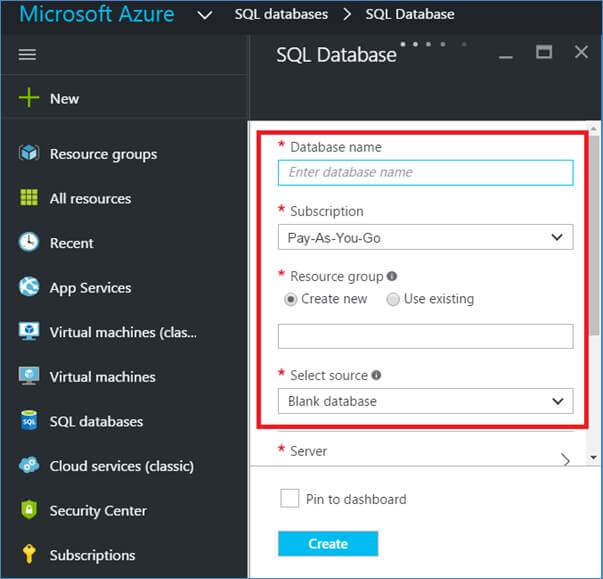This screenshot has height=579, width=603.
Task: Click the Recent clock icon
Action: pos(29,243)
